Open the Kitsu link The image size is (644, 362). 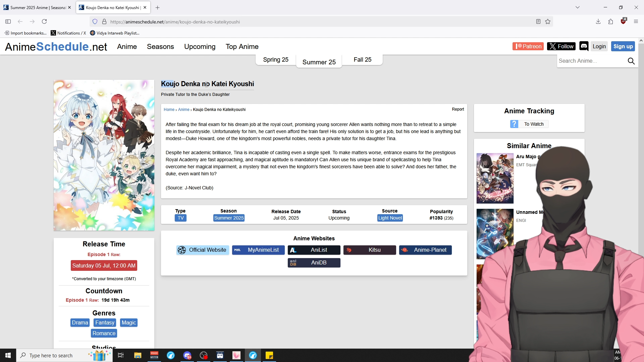(x=370, y=250)
